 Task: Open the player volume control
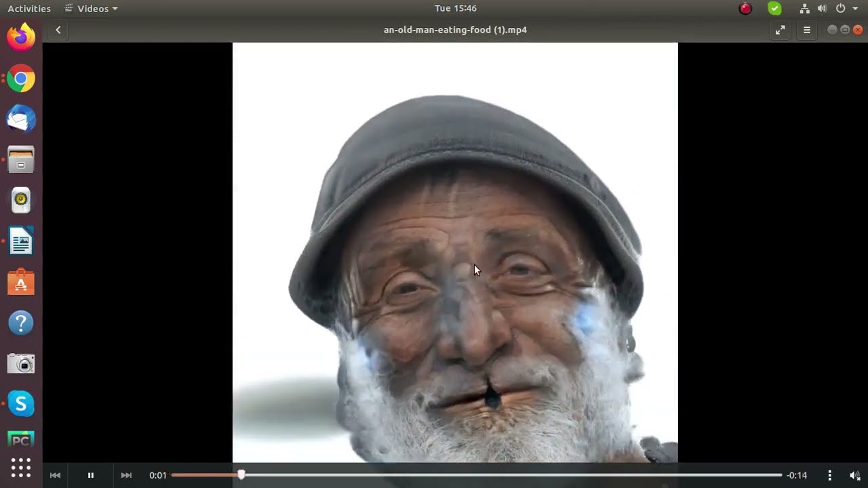point(855,475)
